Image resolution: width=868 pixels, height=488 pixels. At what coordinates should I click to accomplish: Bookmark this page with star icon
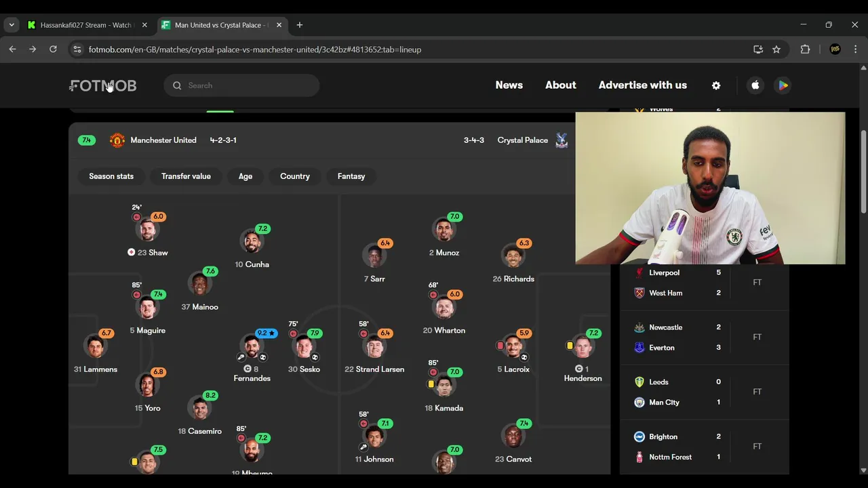(x=776, y=49)
